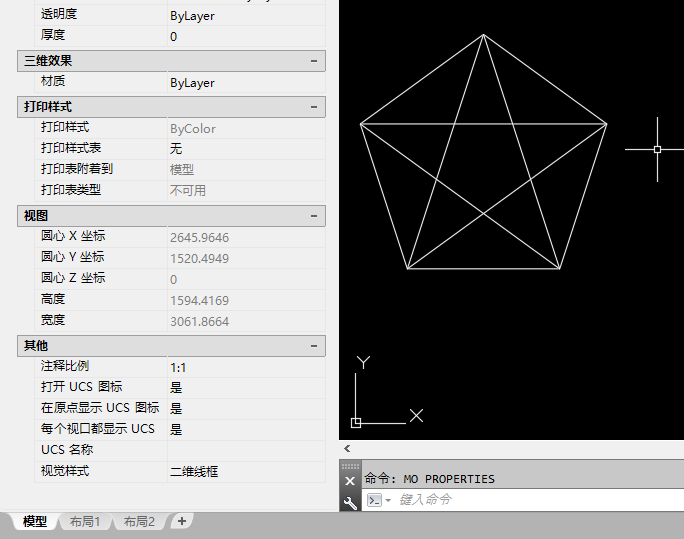
Task: Toggle 打开 UCS 图标 value
Action: 246,388
